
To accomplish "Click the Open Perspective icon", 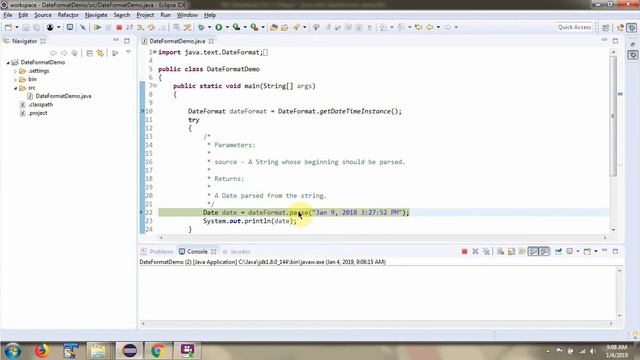I will coord(605,27).
